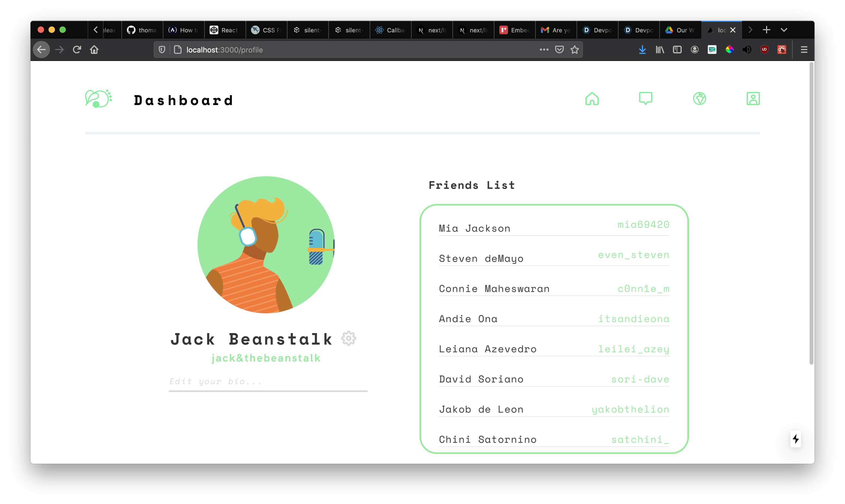
Task: Switch to the CSS tab
Action: coord(266,30)
